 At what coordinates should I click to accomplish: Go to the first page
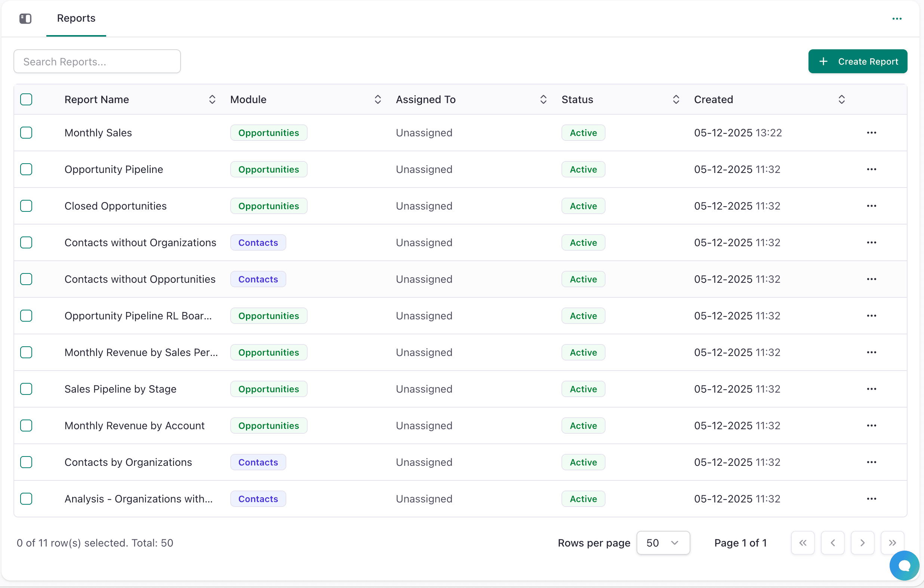pyautogui.click(x=803, y=543)
